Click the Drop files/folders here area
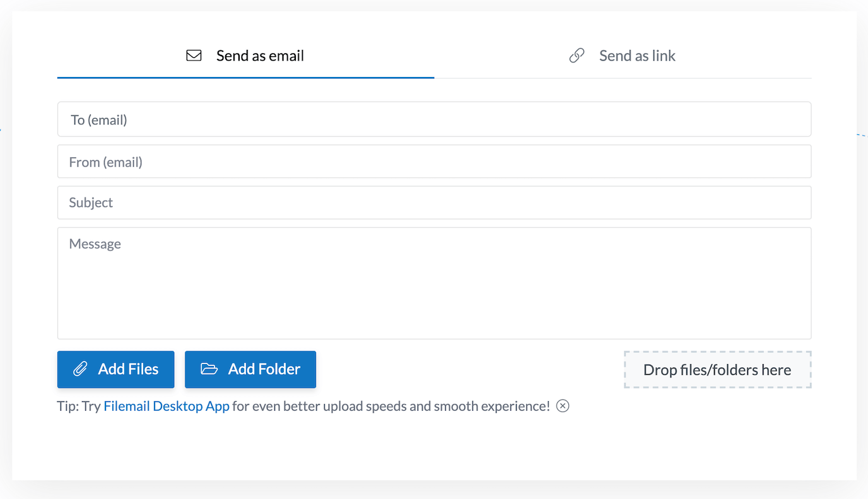The width and height of the screenshot is (868, 499). 717,370
